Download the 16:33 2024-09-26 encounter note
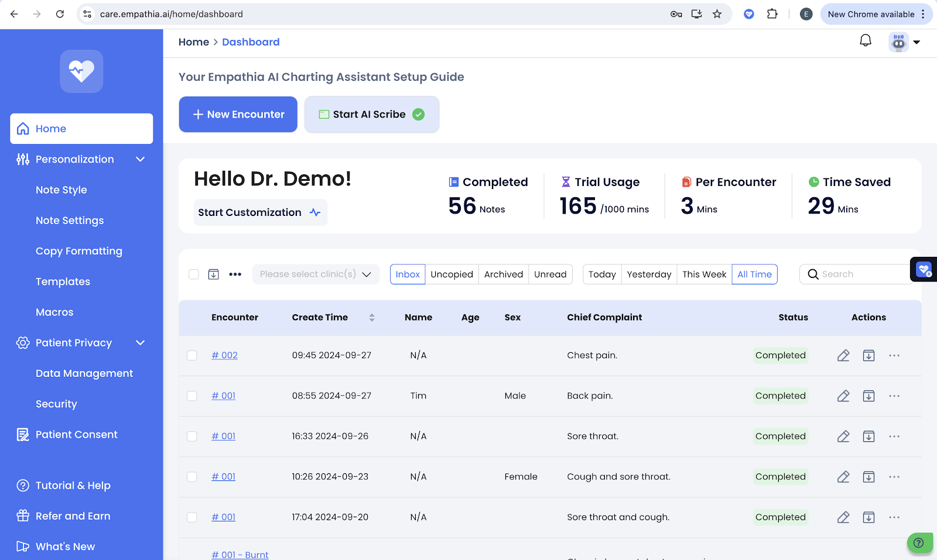The height and width of the screenshot is (560, 937). point(868,437)
